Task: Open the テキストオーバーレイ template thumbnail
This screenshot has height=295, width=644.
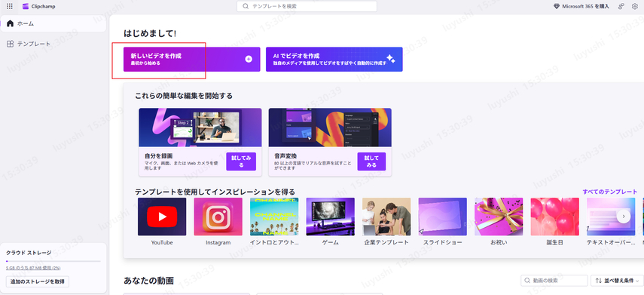Action: [x=611, y=217]
